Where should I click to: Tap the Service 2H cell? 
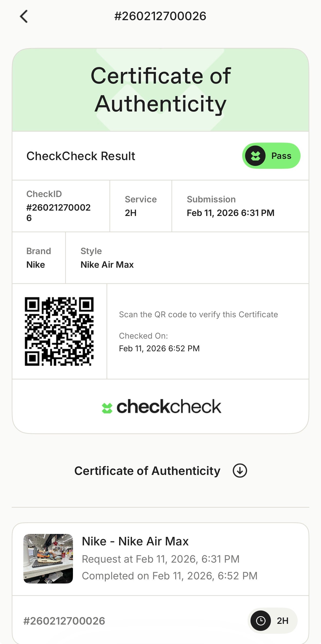[141, 206]
